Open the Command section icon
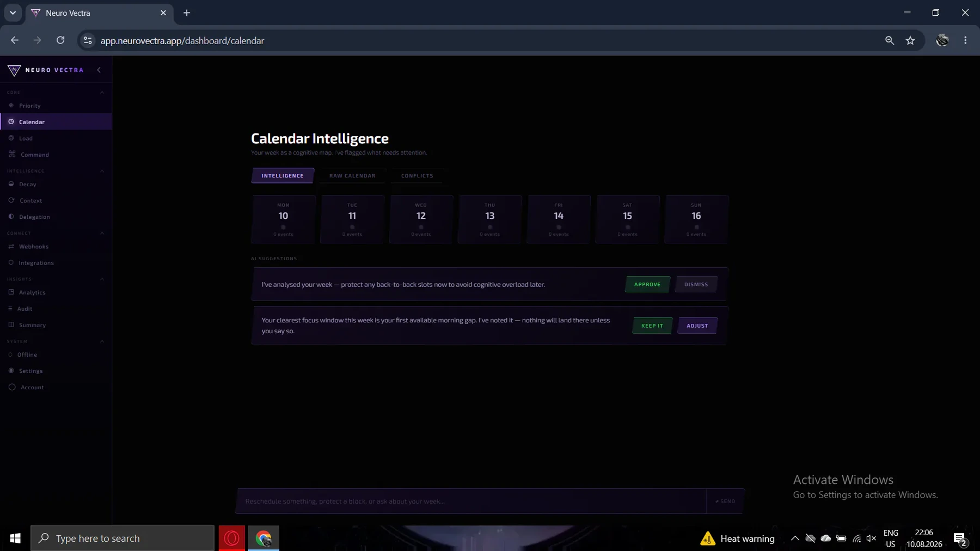980x551 pixels. [12, 154]
